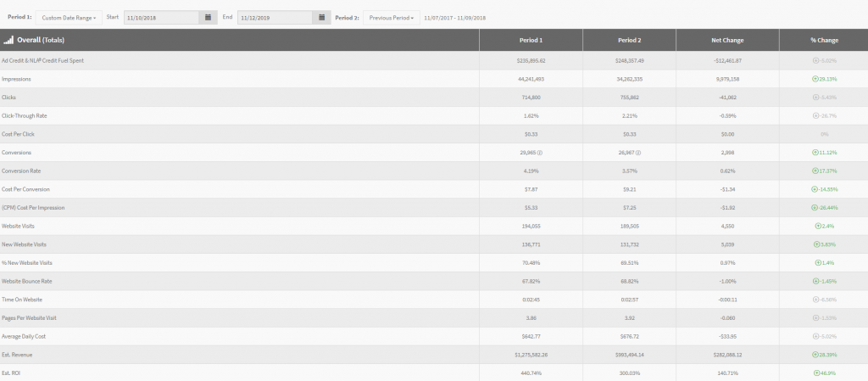Image resolution: width=868 pixels, height=381 pixels.
Task: Click the 0% change value in Cost Per Click row
Action: (x=824, y=134)
